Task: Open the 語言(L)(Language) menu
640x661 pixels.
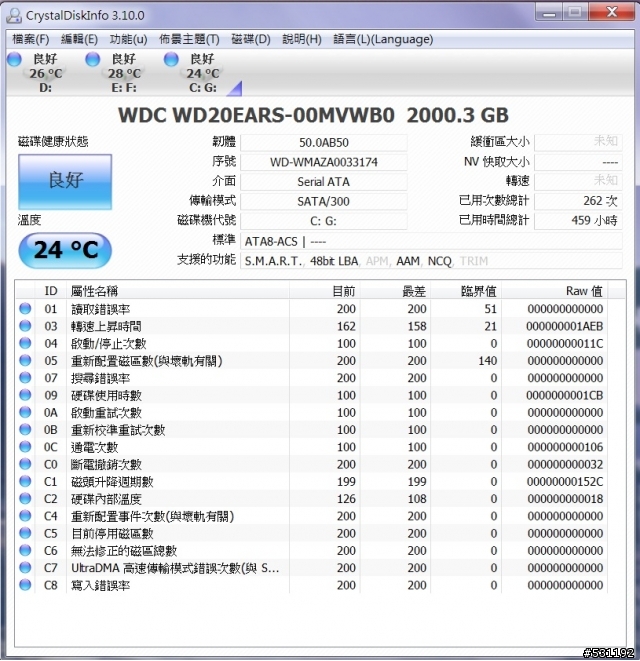Action: (x=383, y=39)
